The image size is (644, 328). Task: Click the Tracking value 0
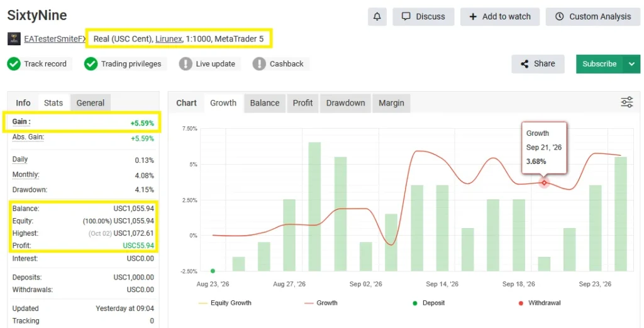click(x=152, y=321)
